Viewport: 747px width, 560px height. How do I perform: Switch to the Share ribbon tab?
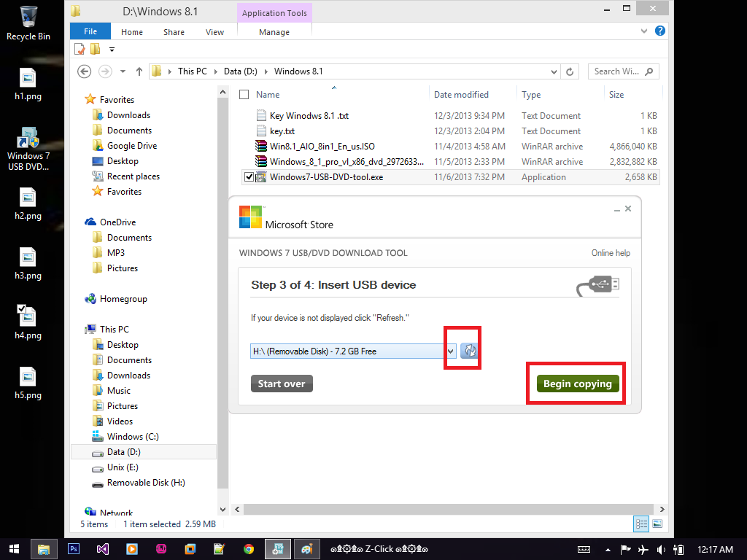174,32
